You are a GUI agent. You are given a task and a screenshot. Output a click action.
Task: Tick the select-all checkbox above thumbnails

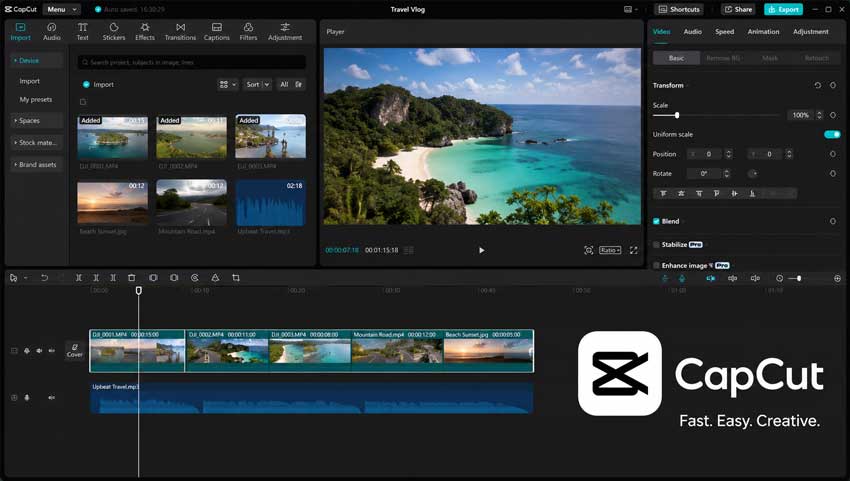tap(83, 102)
